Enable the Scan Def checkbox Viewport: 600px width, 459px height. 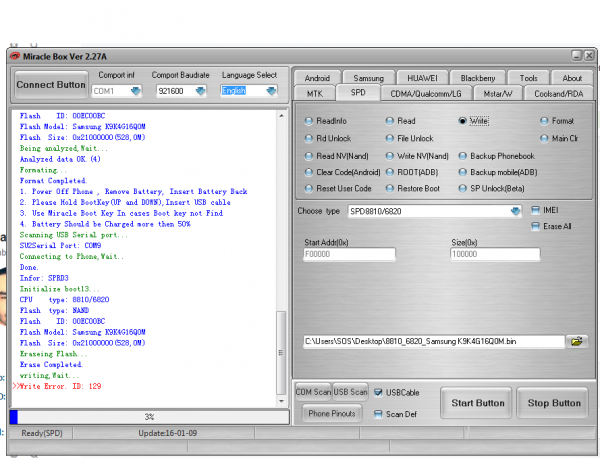pos(378,414)
